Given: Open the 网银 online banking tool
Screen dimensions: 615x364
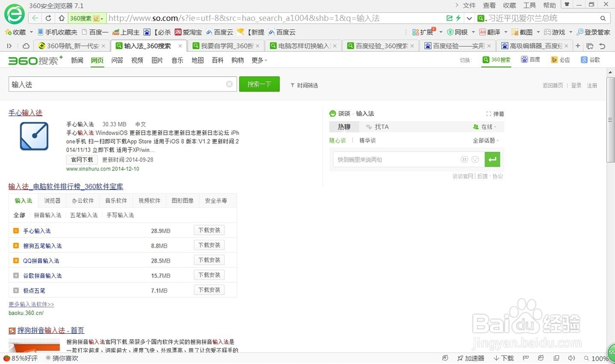Looking at the screenshot, I should pos(458,32).
